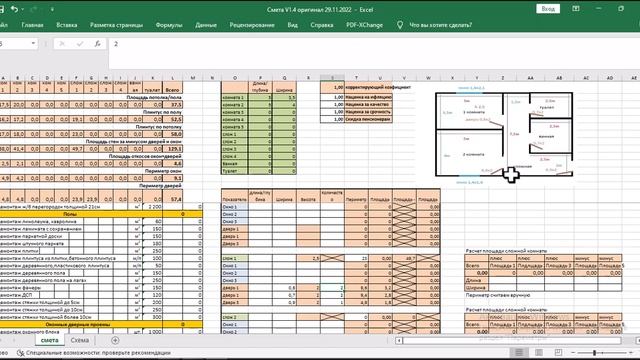Click the zoom slider handle
Image resolution: width=640 pixels, height=360 pixels.
click(x=594, y=353)
